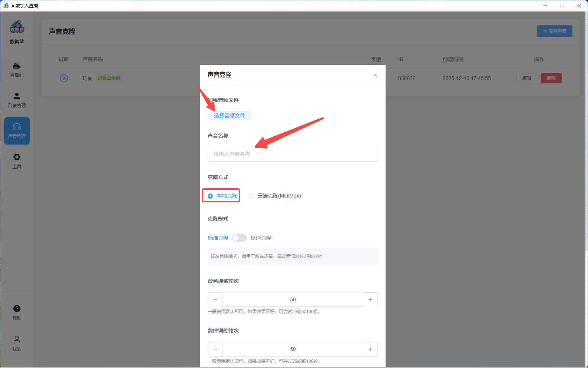The height and width of the screenshot is (368, 588).
Task: Increase 音色训练轮次 with plus button
Action: 370,299
